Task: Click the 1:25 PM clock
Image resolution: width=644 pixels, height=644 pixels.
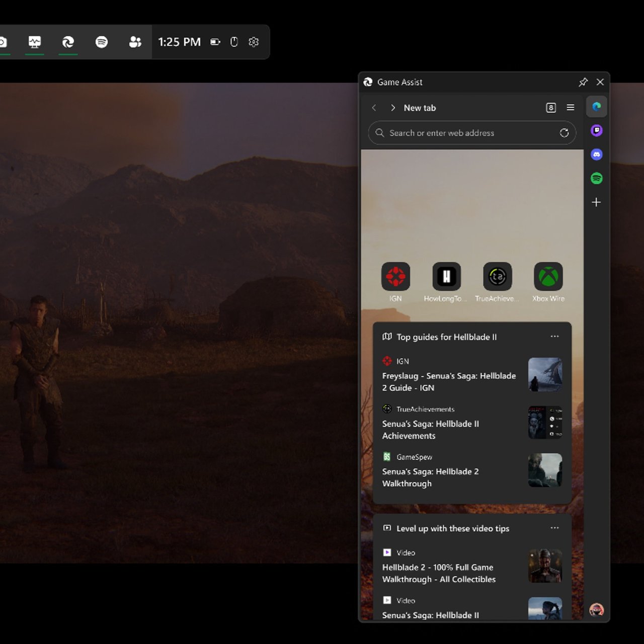Action: coord(179,42)
